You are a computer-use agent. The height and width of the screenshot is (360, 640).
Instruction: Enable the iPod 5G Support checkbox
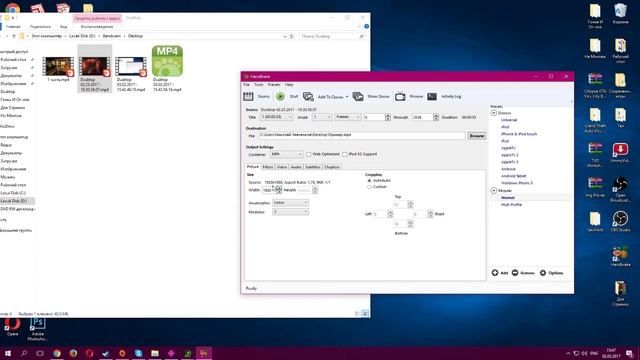pos(344,154)
